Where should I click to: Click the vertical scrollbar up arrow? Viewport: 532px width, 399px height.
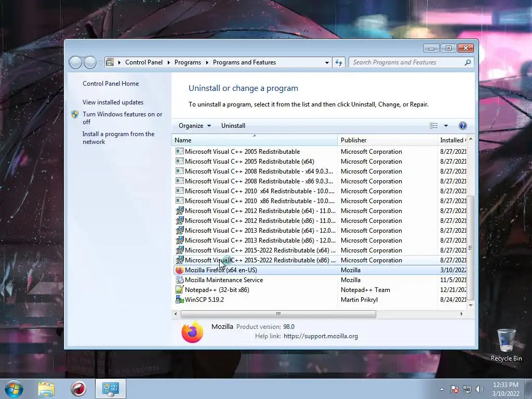point(471,139)
